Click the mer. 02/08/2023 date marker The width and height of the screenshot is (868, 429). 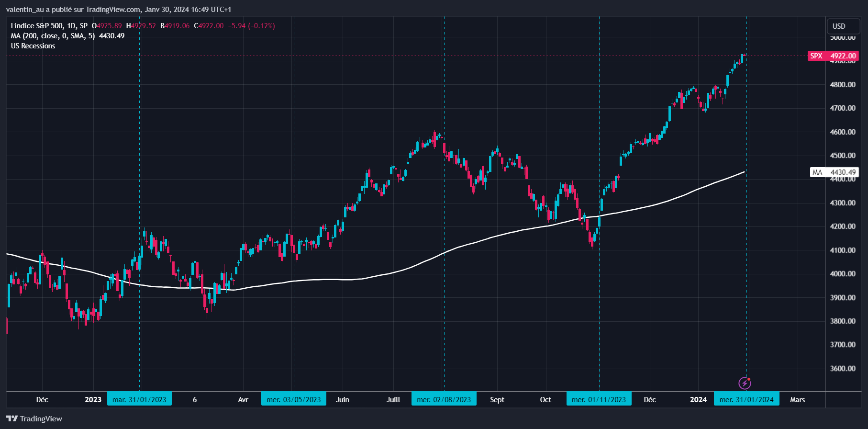point(444,399)
